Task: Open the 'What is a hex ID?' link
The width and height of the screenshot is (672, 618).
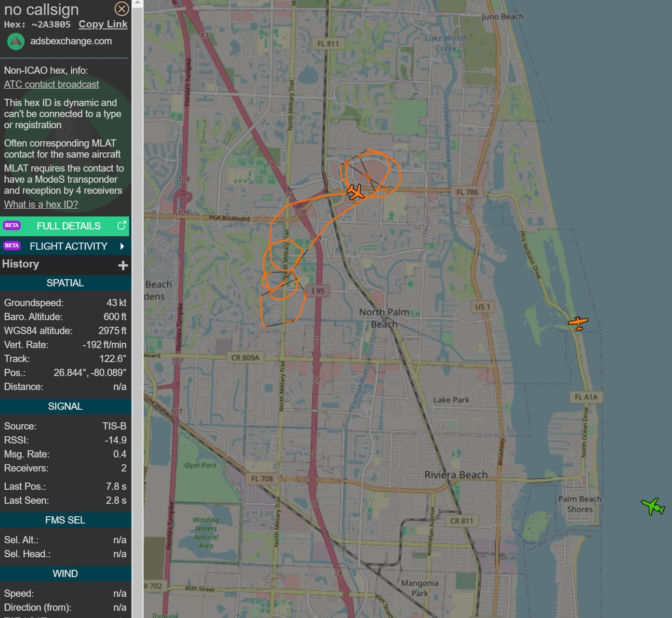Action: pyautogui.click(x=41, y=204)
